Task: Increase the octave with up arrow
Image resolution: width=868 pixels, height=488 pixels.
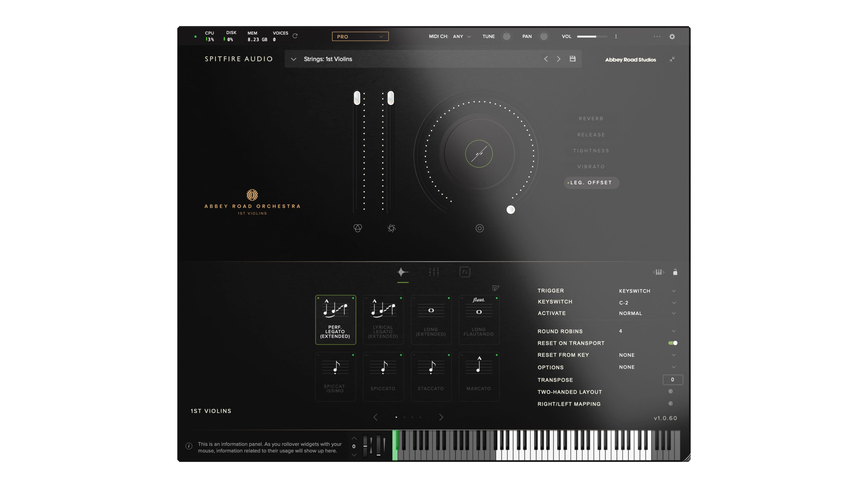Action: coord(354,438)
